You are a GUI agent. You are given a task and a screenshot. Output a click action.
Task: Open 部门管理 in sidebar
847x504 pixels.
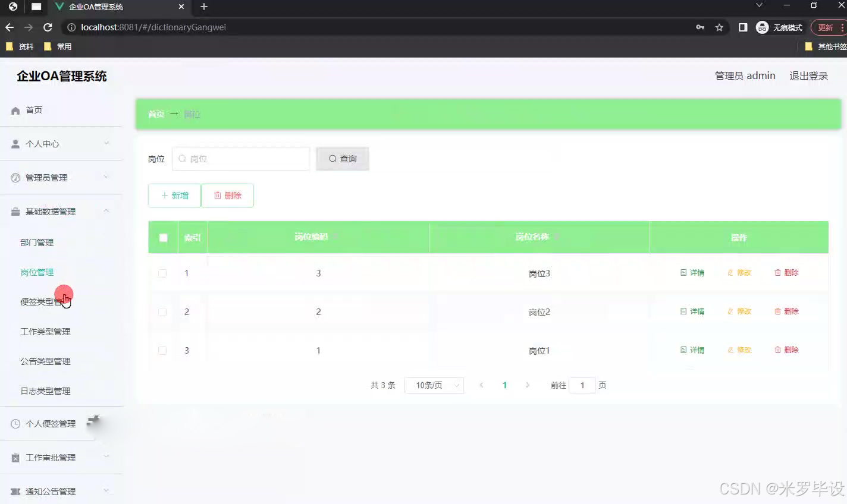coord(37,242)
